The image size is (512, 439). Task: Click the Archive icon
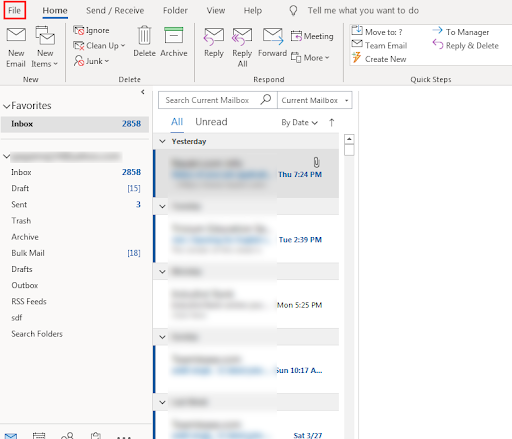[x=174, y=35]
